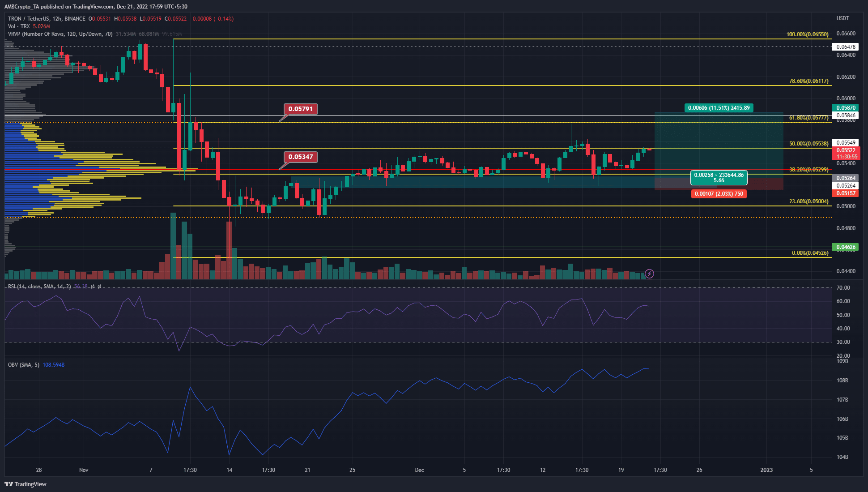The height and width of the screenshot is (492, 868).
Task: Click the 0.00%(0.04526) Fibonacci level label
Action: (x=810, y=253)
